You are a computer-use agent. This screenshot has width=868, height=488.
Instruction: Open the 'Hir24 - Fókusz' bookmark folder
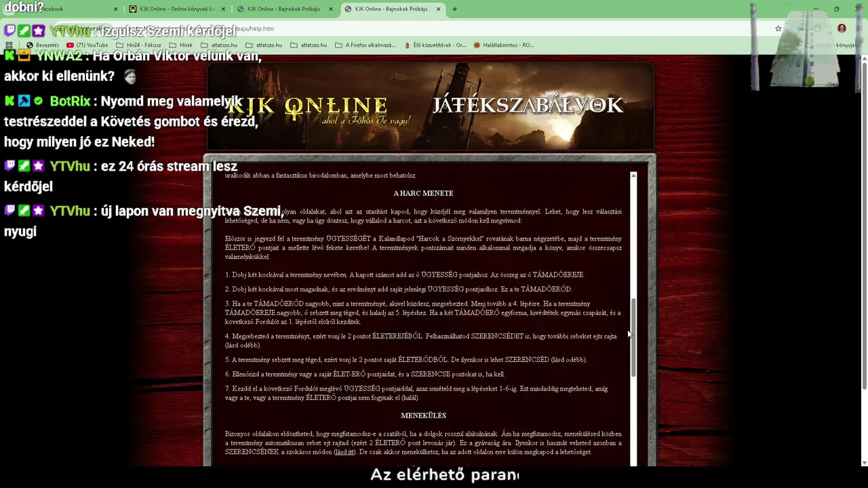coord(139,45)
